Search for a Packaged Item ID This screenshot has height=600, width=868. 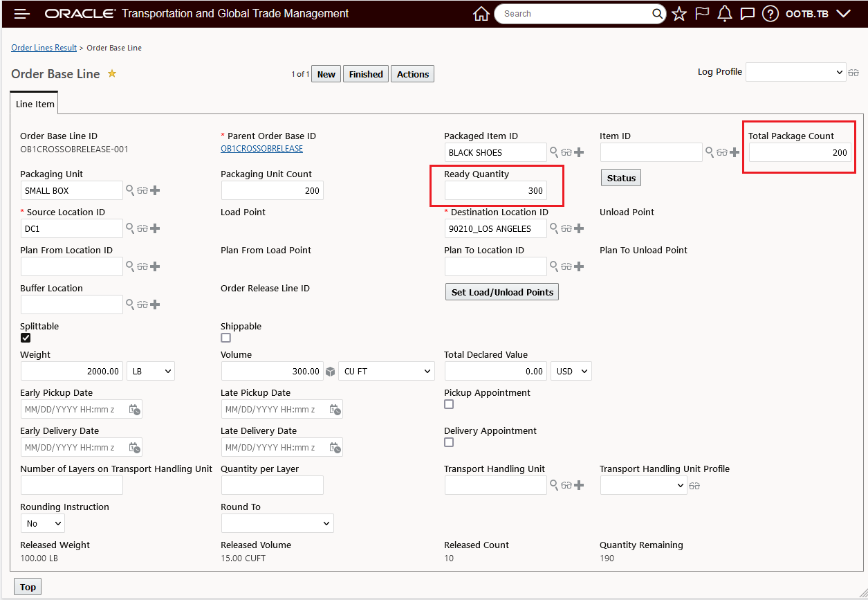pos(554,152)
